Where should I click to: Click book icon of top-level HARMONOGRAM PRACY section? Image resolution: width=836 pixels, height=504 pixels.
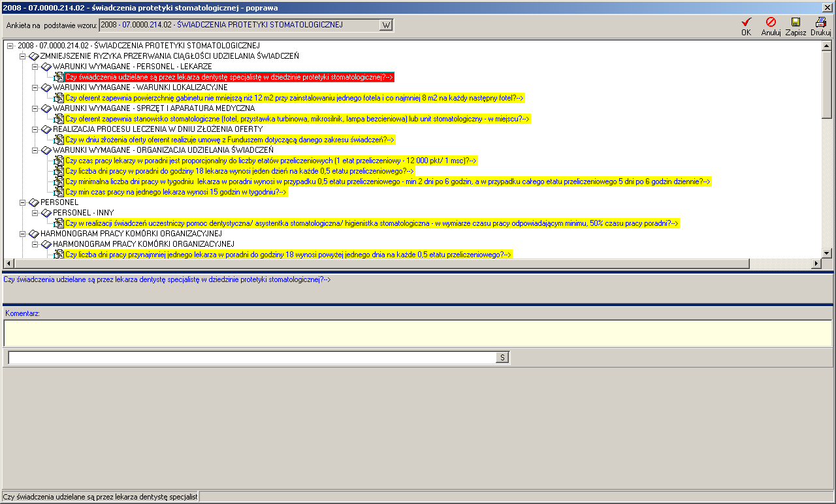pos(33,234)
